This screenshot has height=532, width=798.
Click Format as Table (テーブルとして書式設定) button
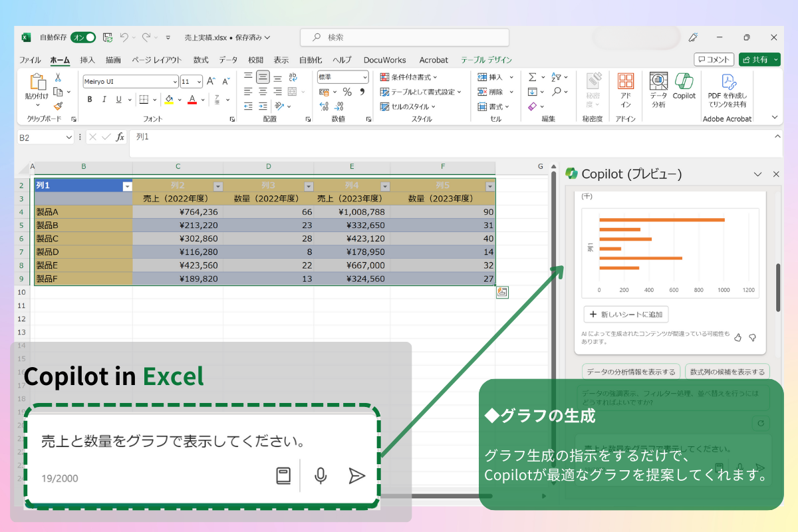point(420,92)
